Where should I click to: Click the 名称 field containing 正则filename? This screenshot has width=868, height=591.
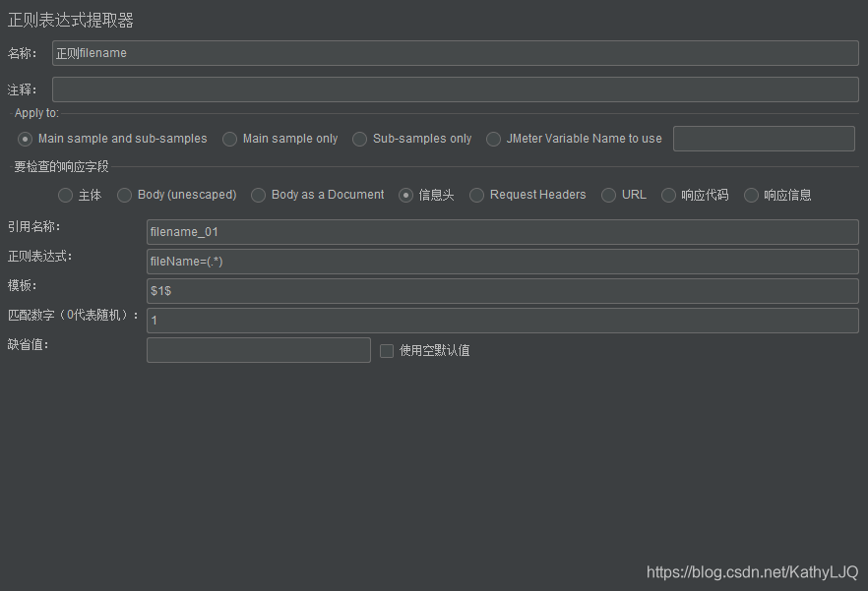455,53
